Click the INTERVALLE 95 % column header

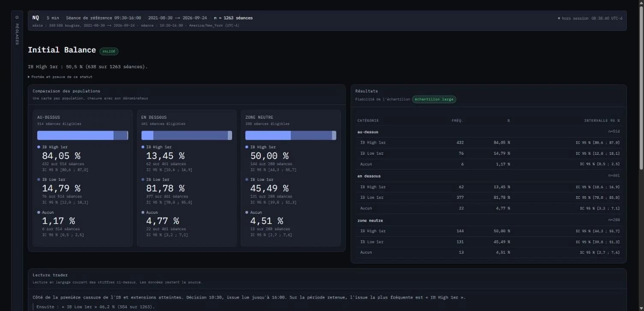click(x=602, y=121)
